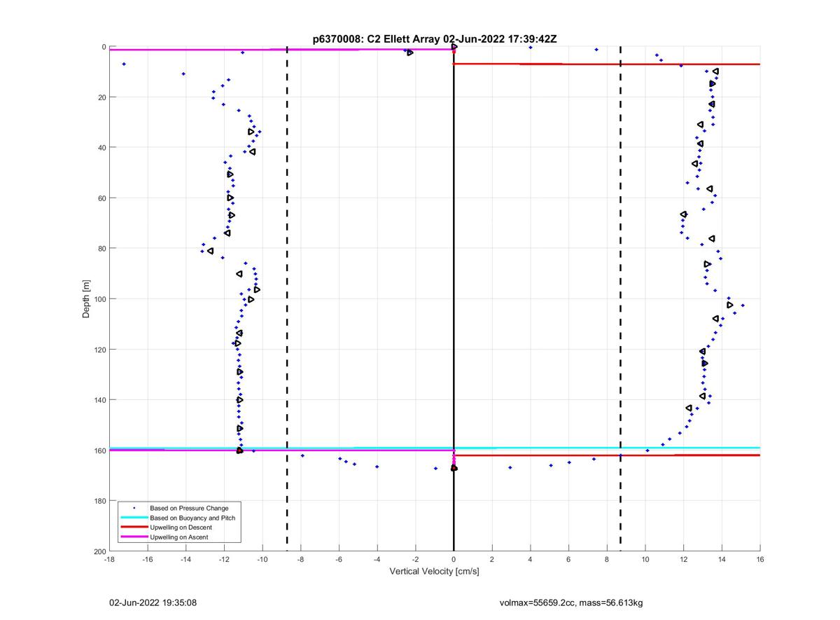Click y-axis tick label '100'

pos(99,299)
